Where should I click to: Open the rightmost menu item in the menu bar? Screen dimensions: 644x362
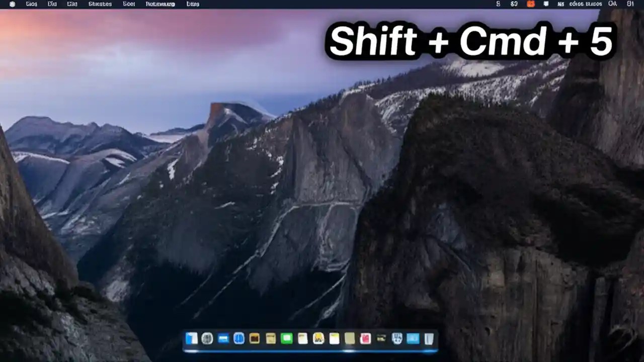point(193,4)
